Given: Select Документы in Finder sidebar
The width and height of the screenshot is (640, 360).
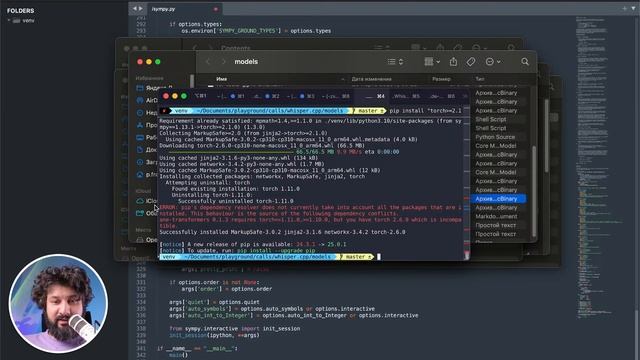Looking at the screenshot, I should pos(147,150).
